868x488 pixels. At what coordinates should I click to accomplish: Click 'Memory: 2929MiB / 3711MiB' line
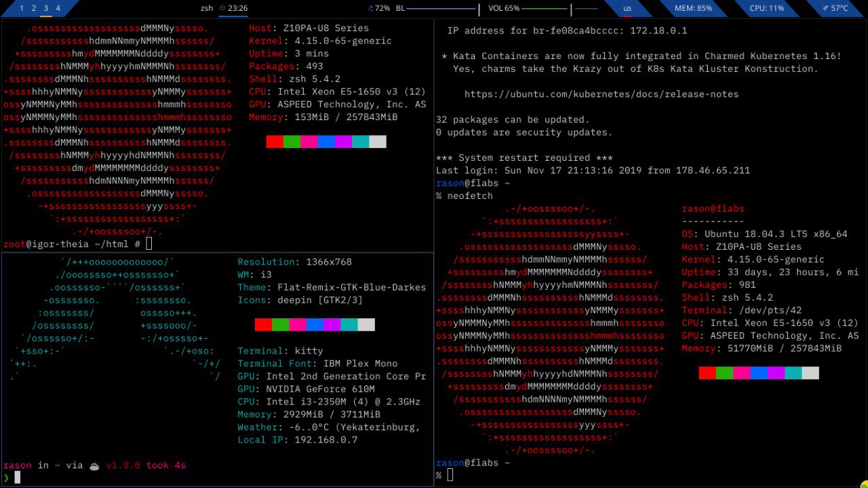(x=309, y=415)
